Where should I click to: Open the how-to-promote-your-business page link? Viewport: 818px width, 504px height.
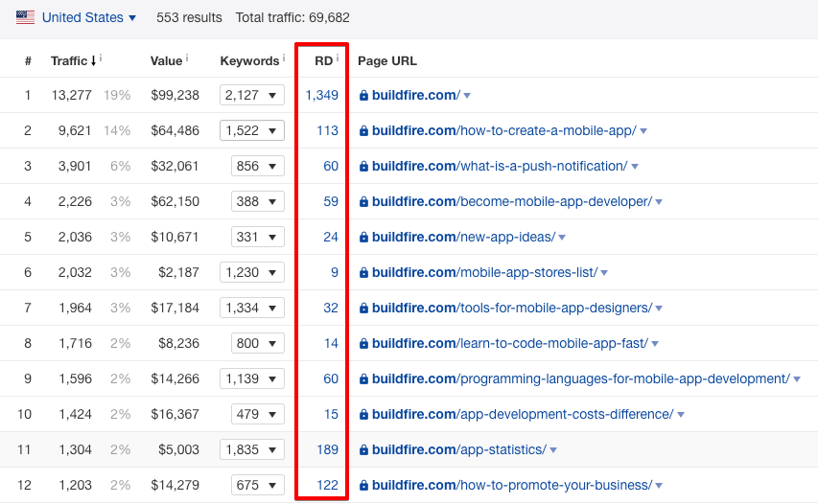click(512, 485)
